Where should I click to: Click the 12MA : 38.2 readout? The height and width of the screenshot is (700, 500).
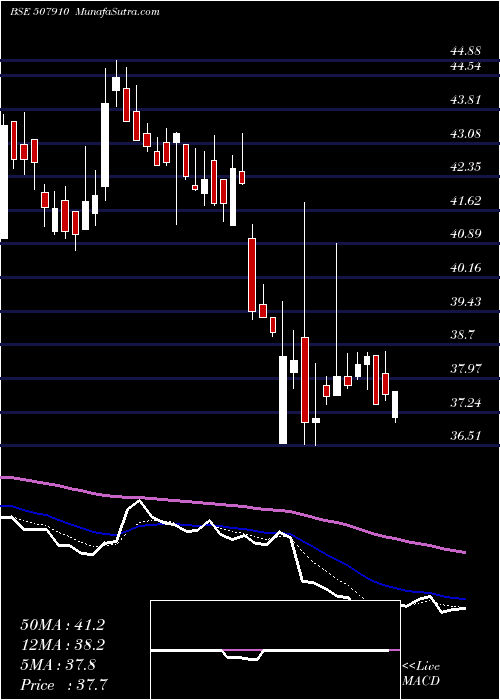(x=62, y=645)
